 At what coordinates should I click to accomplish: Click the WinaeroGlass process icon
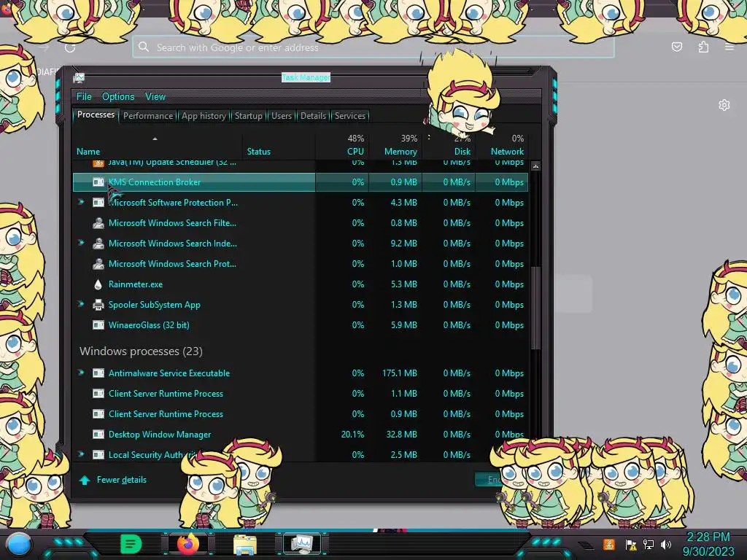(98, 325)
